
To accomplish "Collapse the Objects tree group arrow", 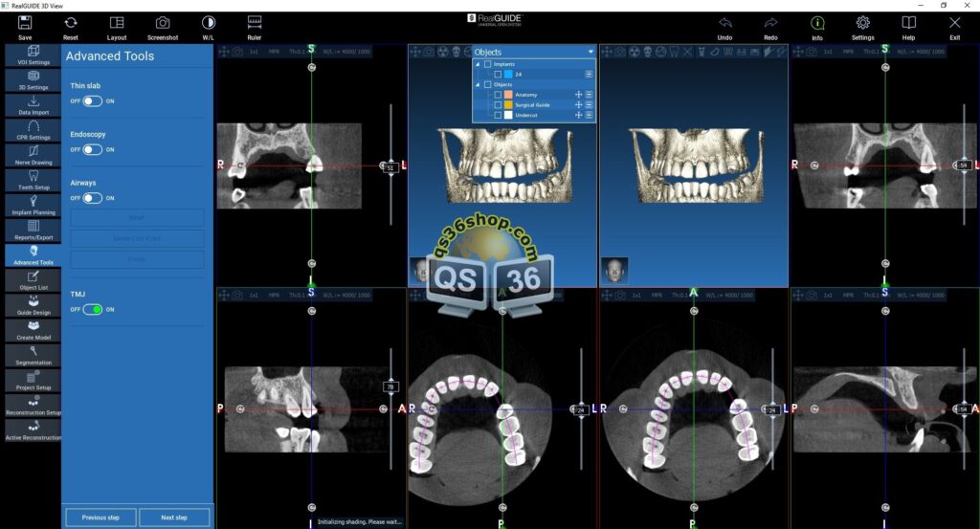I will tap(479, 84).
